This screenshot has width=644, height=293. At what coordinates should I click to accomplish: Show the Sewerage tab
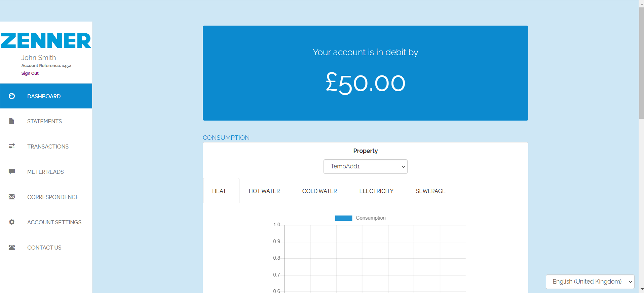pos(430,191)
